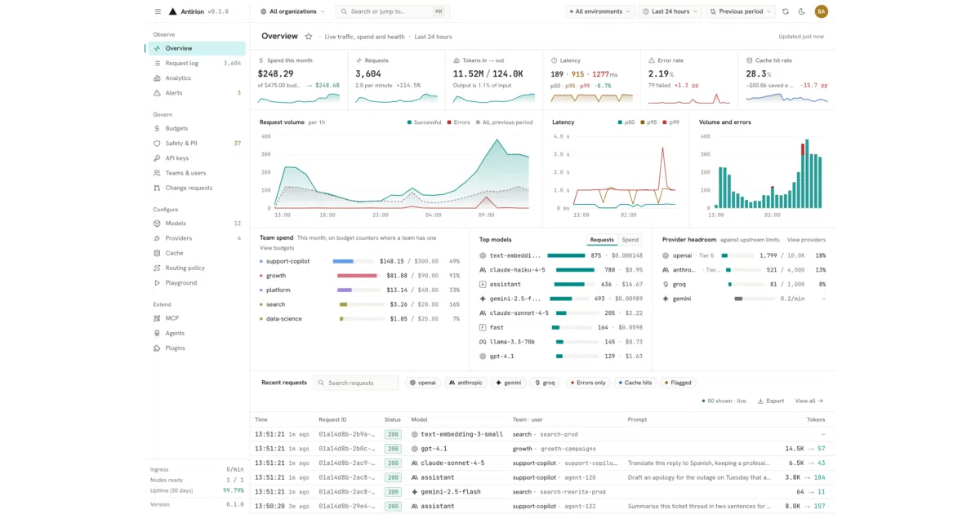Switch Top models to the Spend tab
This screenshot has height=514, width=980.
(630, 240)
